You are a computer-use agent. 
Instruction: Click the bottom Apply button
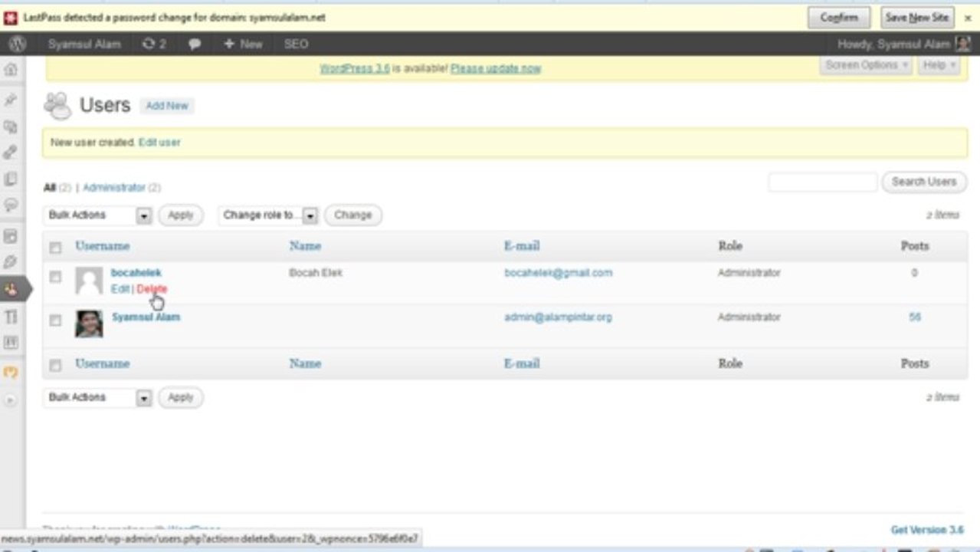tap(181, 397)
